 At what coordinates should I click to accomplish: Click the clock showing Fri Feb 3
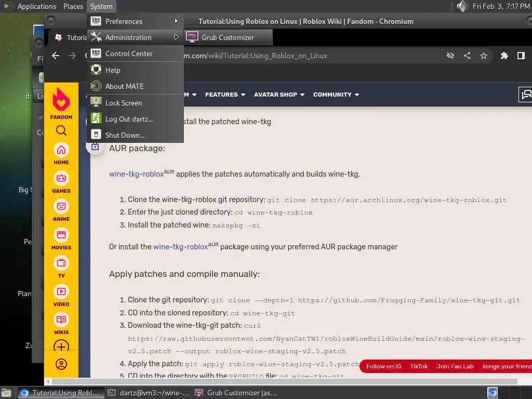[x=501, y=6]
